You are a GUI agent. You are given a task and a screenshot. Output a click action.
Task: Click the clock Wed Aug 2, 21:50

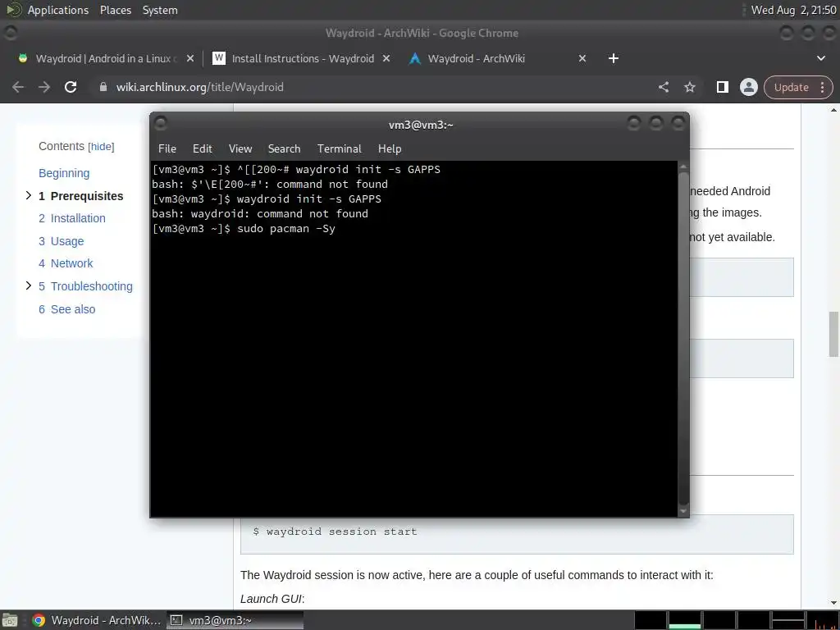click(x=793, y=10)
